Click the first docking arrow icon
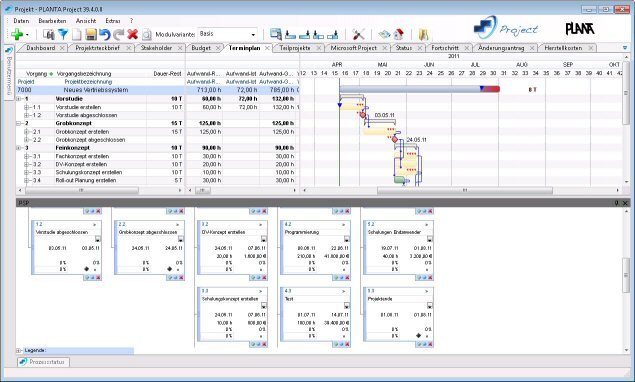Image resolution: width=635 pixels, height=382 pixels. [290, 35]
